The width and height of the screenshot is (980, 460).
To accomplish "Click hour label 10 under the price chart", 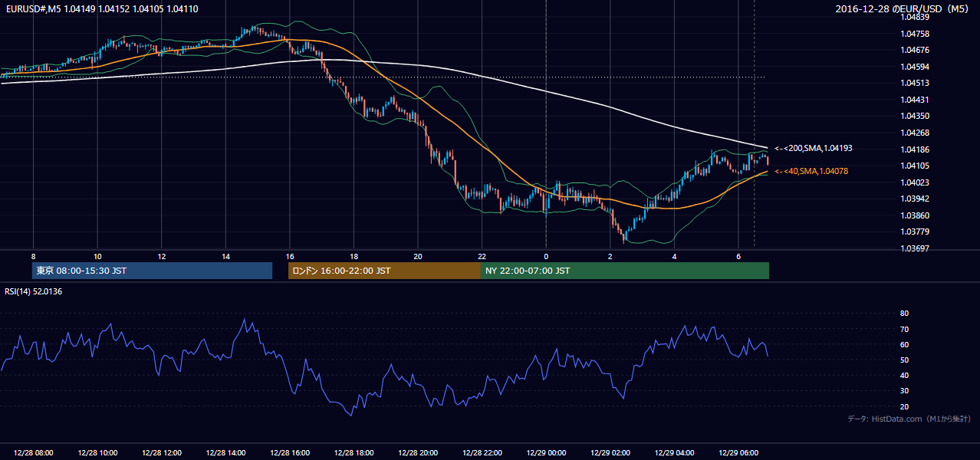I will [x=97, y=256].
